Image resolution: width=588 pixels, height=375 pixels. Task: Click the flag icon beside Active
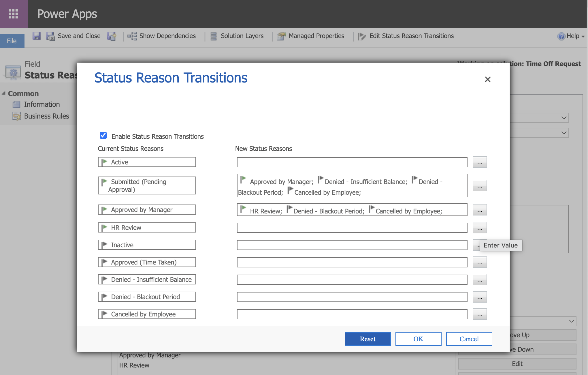point(104,162)
